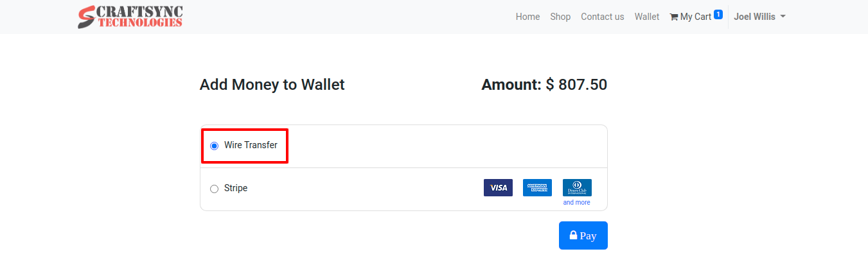Select the Wire Transfer radio button
The image size is (868, 256).
point(214,146)
